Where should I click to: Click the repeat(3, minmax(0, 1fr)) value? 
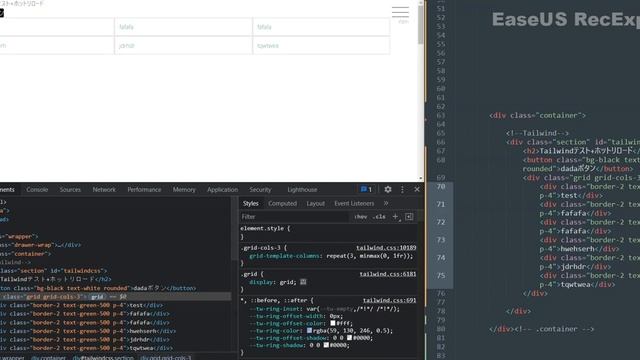[x=369, y=256]
